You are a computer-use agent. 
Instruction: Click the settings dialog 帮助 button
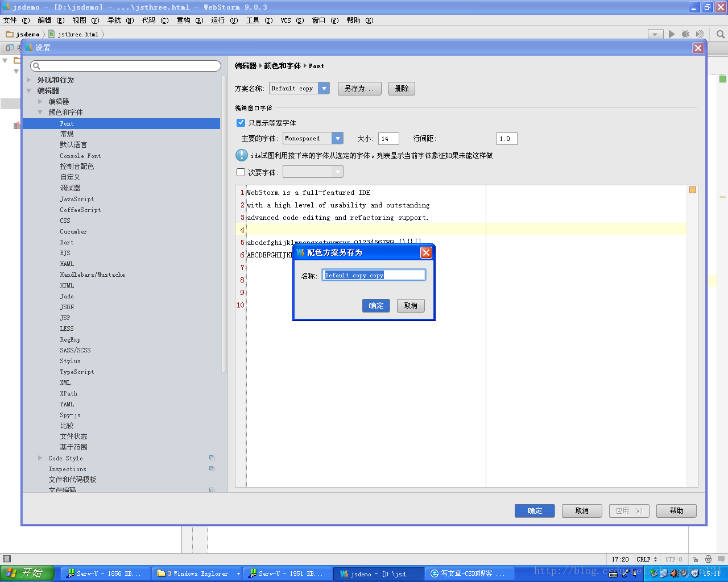[x=676, y=511]
